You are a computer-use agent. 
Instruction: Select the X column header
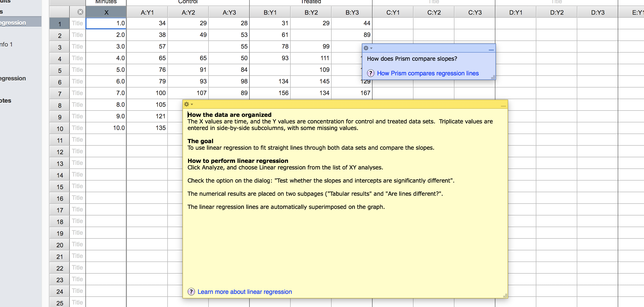click(106, 12)
